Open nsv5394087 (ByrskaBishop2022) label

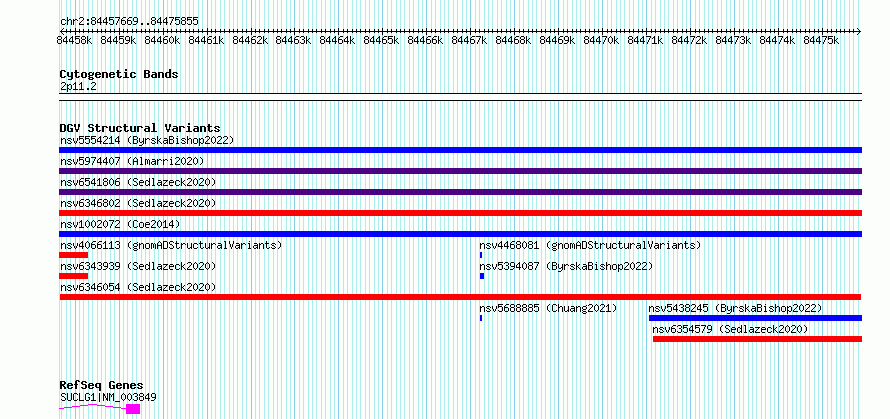pos(566,266)
